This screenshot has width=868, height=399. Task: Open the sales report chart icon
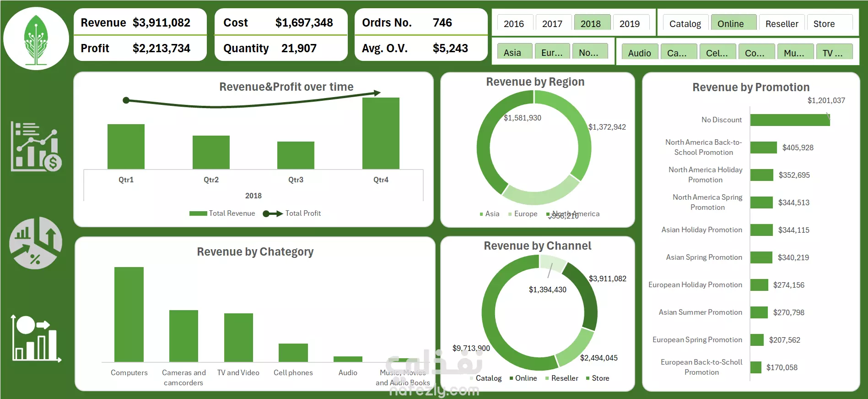[36, 147]
